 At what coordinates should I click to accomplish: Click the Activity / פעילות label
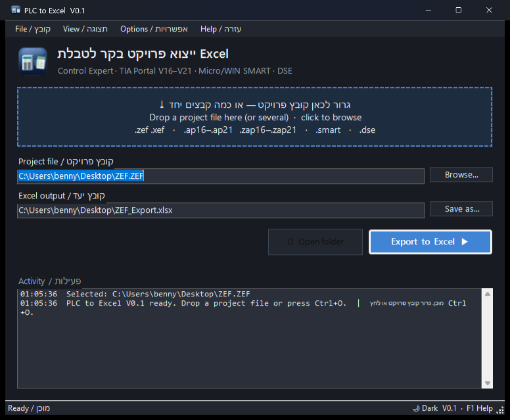(x=50, y=281)
